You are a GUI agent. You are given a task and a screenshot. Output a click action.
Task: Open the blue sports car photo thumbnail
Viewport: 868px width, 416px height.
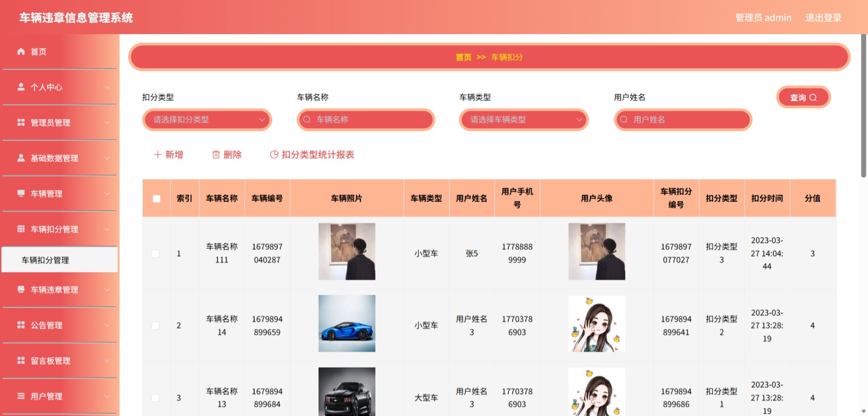click(347, 323)
